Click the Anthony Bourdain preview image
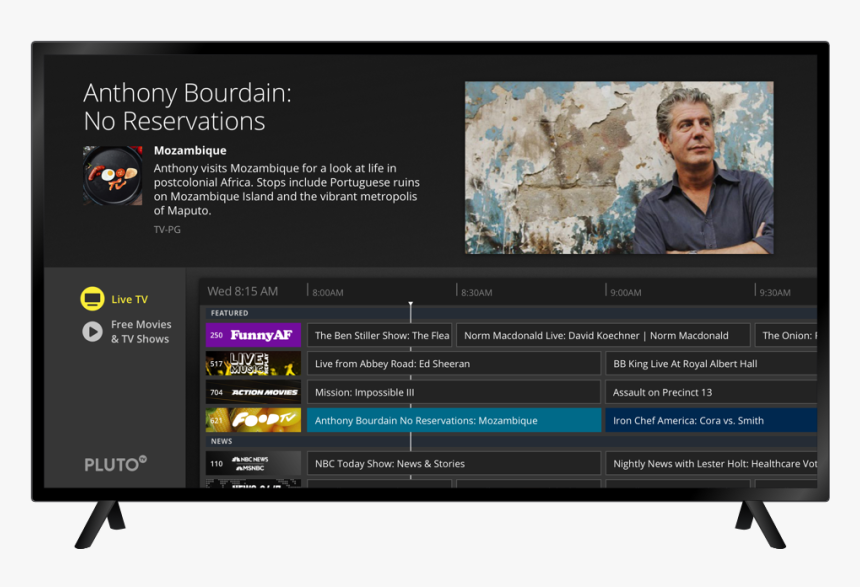Image resolution: width=860 pixels, height=587 pixels. coord(619,168)
